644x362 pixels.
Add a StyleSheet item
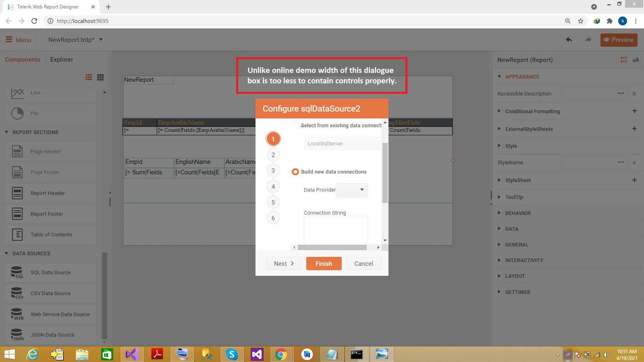tap(634, 180)
